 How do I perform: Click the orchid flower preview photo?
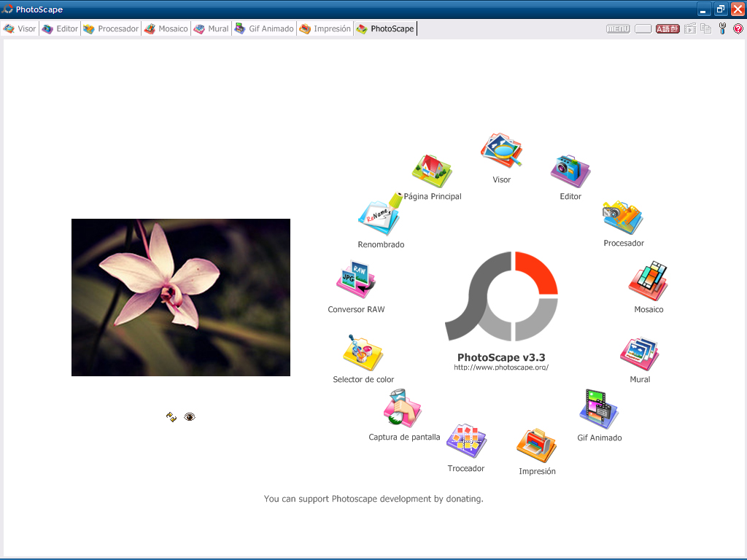[x=181, y=297]
